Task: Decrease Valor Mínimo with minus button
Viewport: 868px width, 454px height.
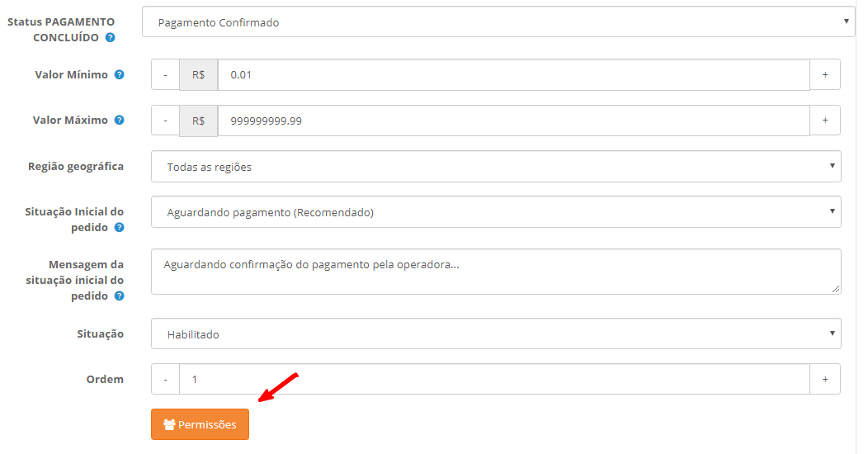Action: click(166, 75)
